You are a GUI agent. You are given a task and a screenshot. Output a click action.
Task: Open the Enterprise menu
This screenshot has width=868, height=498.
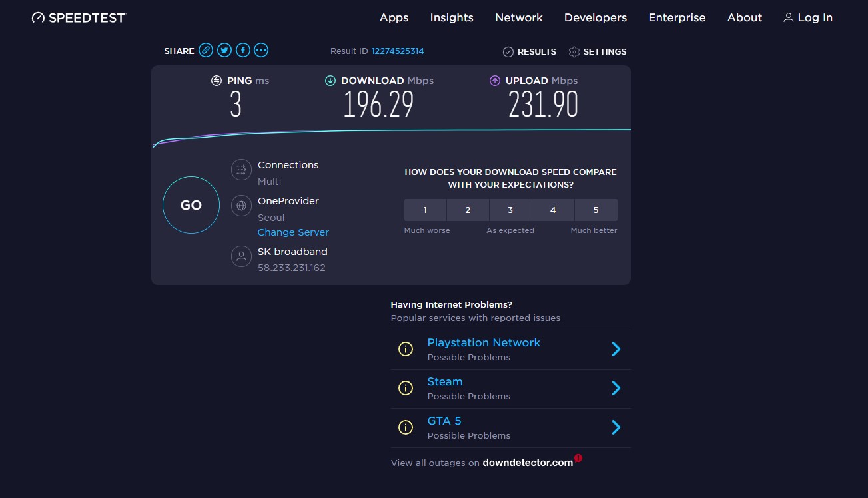677,18
